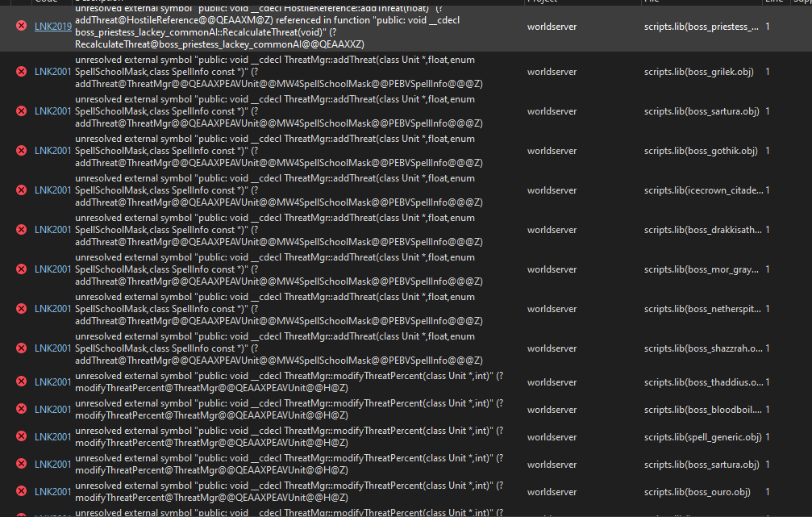The height and width of the screenshot is (517, 812).
Task: Open the LNK2001 link on the boss_drakkisath row
Action: tap(53, 230)
